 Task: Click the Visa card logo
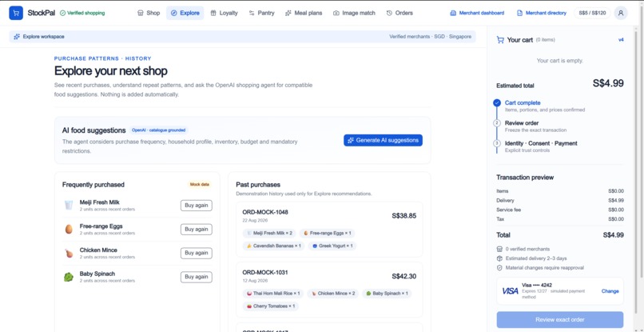coord(510,291)
